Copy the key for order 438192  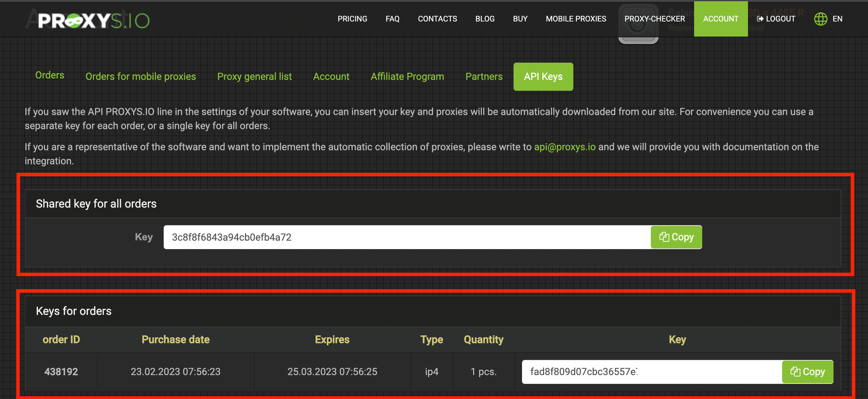coord(807,372)
